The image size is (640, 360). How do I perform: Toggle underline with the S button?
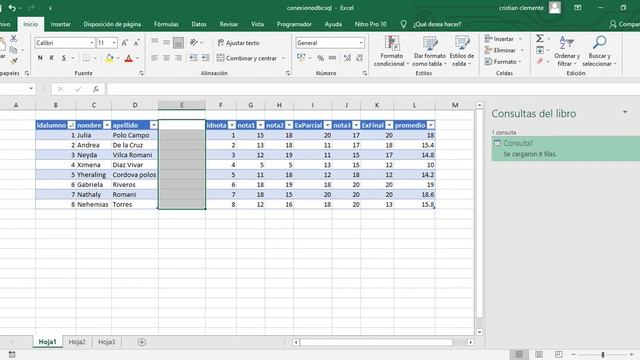point(64,58)
